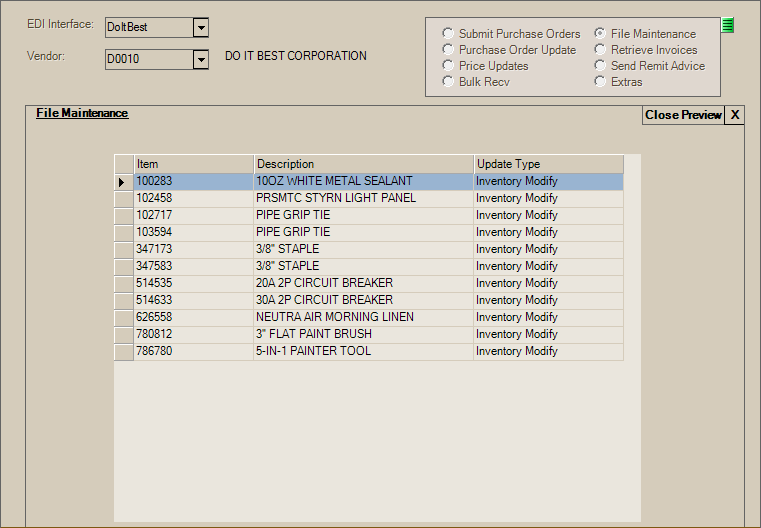Screen dimensions: 761x528
Task: Select item cell 347173
Action: [x=194, y=249]
